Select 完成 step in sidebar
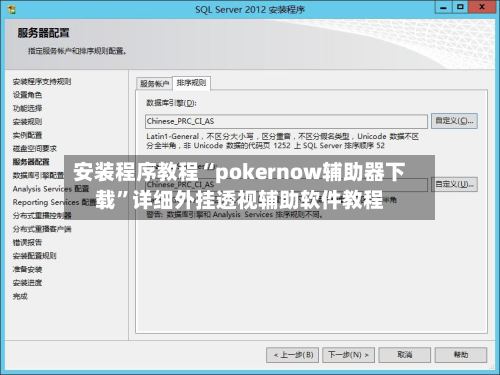The image size is (500, 375). click(20, 296)
